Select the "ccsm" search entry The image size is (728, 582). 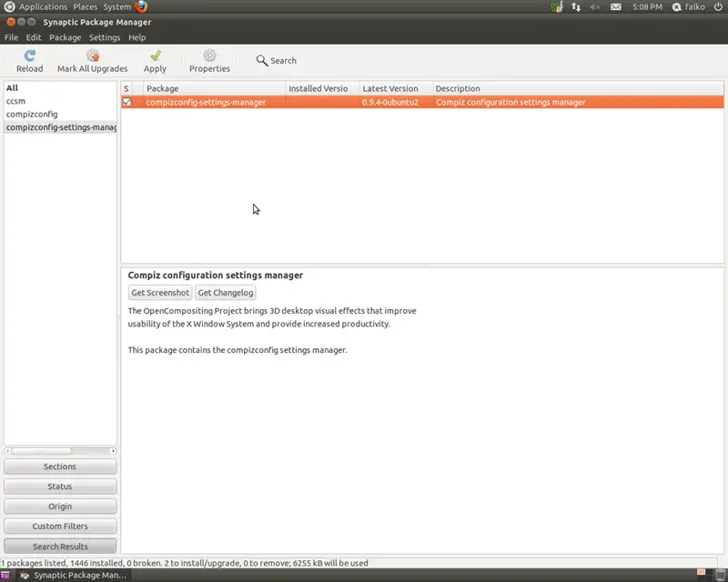[x=60, y=101]
